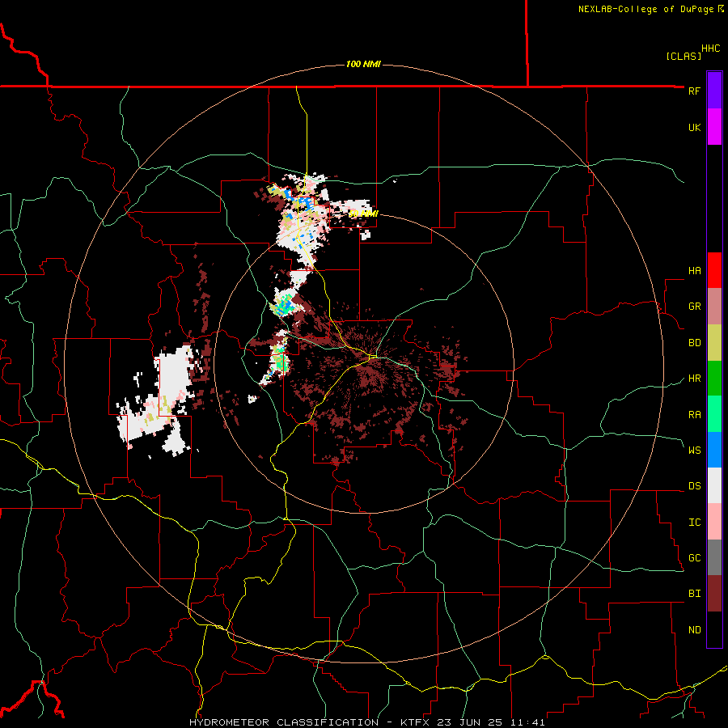
Task: Select the BD yellow legend swatch
Action: (714, 343)
